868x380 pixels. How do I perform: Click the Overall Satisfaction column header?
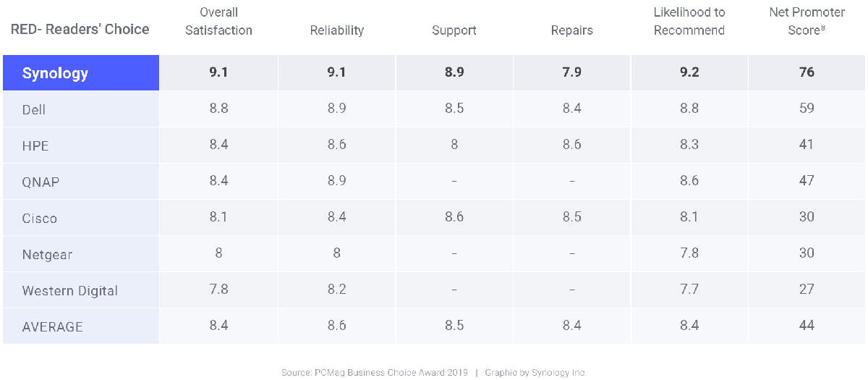point(218,22)
